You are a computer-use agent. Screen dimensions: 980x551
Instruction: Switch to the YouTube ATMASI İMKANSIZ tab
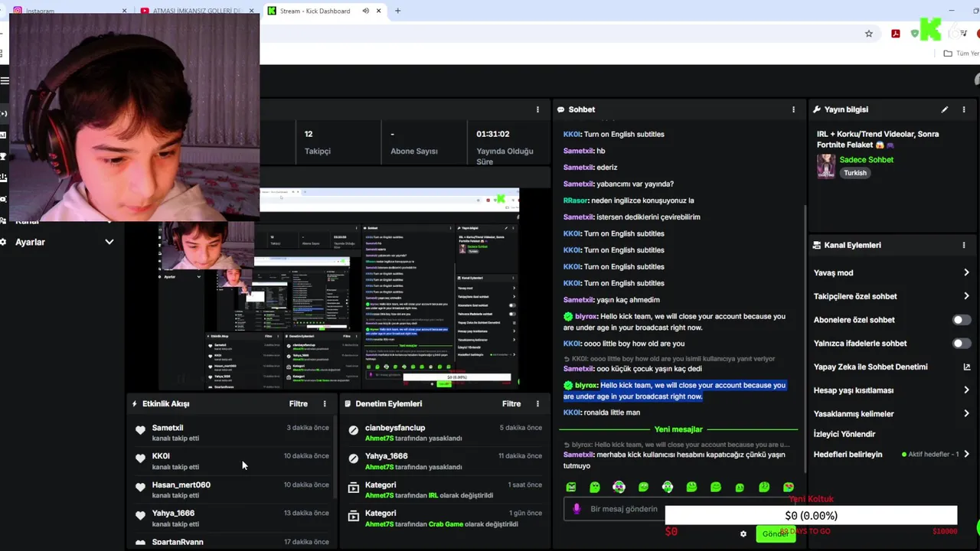click(198, 11)
